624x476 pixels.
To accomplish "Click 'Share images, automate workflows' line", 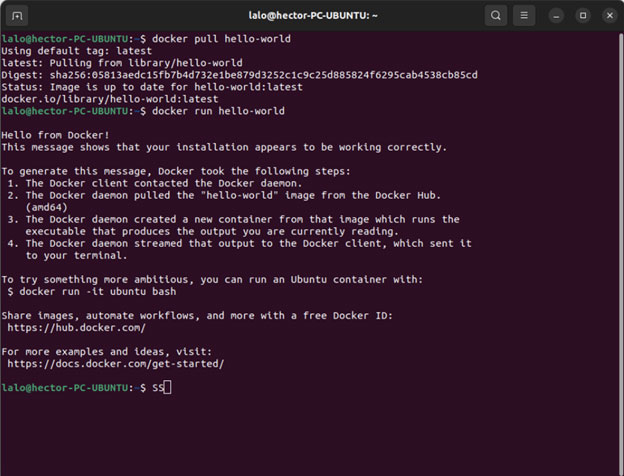I will [197, 316].
